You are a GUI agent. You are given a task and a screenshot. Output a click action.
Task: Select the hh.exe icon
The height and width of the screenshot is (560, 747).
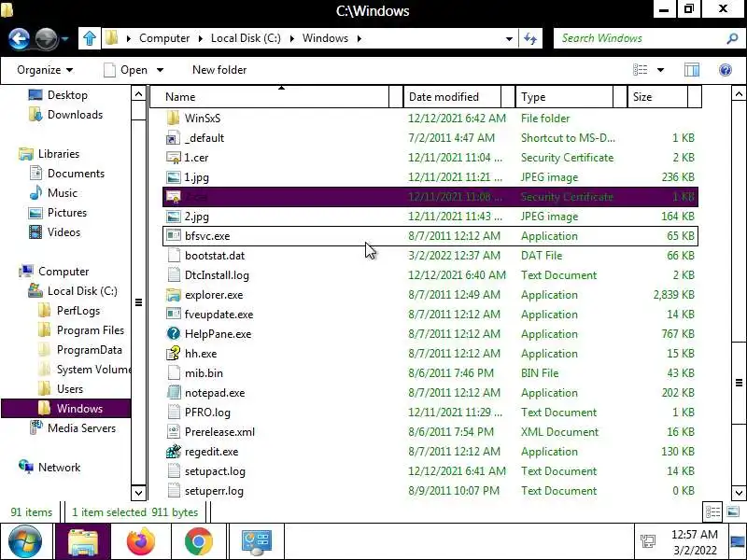[x=174, y=354]
